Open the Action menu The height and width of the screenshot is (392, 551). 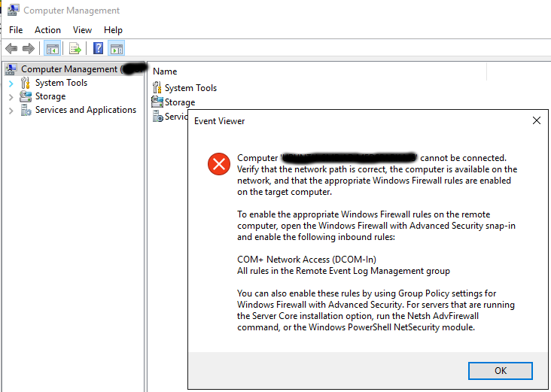[x=47, y=30]
